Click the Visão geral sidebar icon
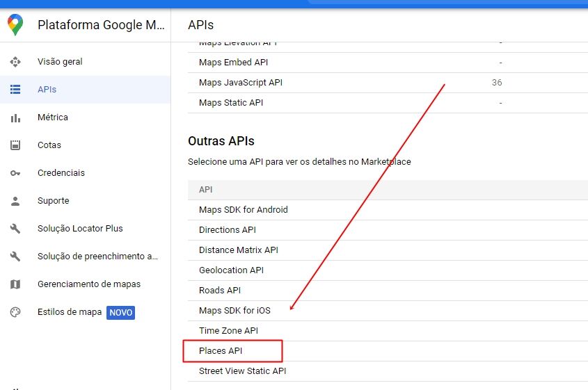This screenshot has width=588, height=390. click(15, 62)
